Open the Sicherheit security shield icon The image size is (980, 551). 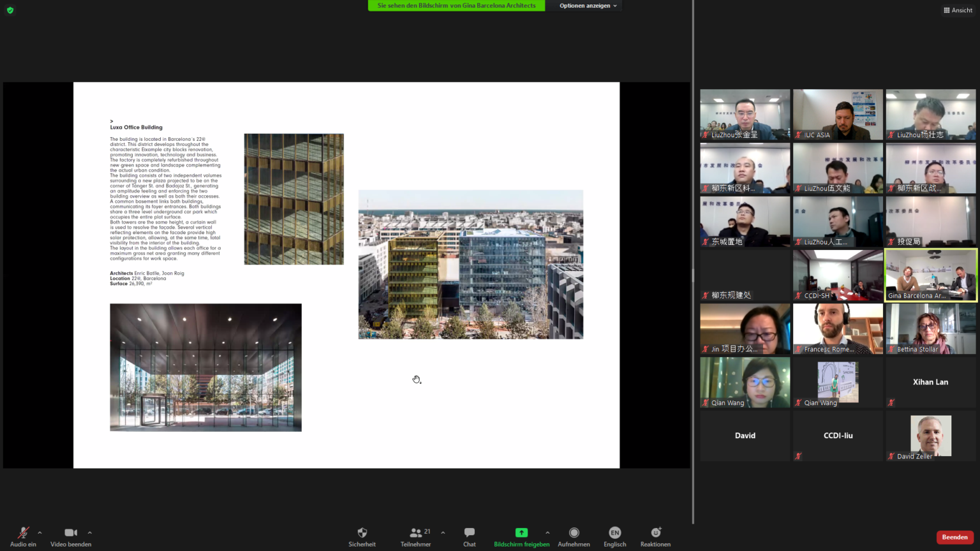(362, 533)
